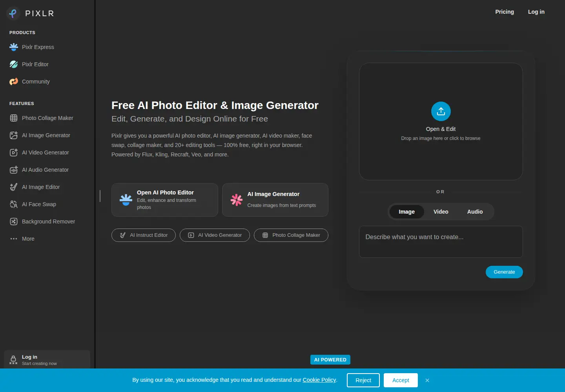Click the 'PRODUCTS' sidebar section label

pyautogui.click(x=22, y=33)
